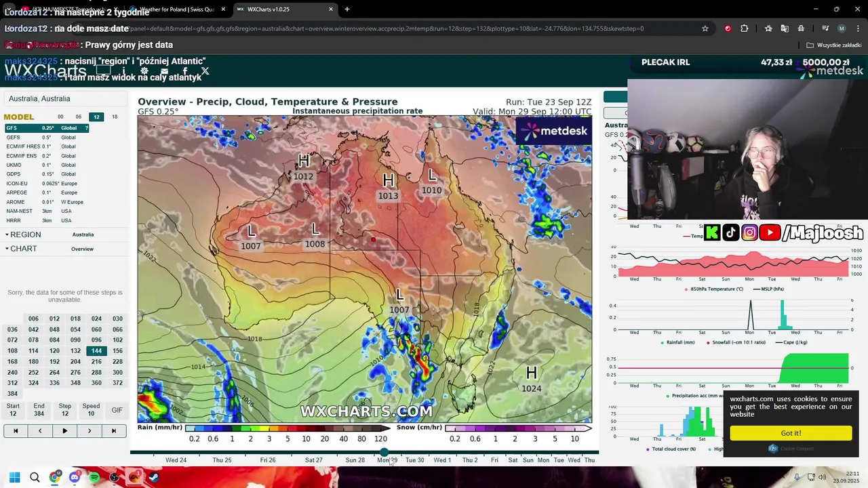Screen dimensions: 868x488
Task: Open OBS Studio from the taskbar
Action: tap(115, 477)
